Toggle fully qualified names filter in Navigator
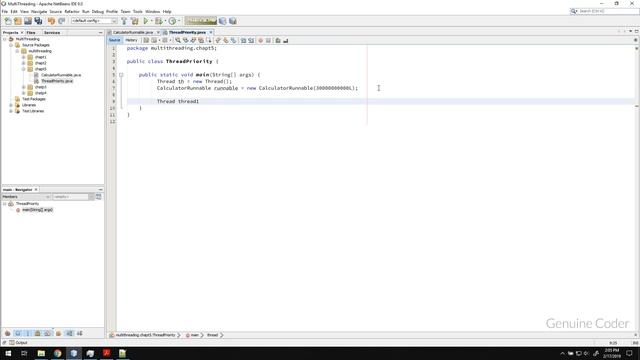 click(x=58, y=333)
